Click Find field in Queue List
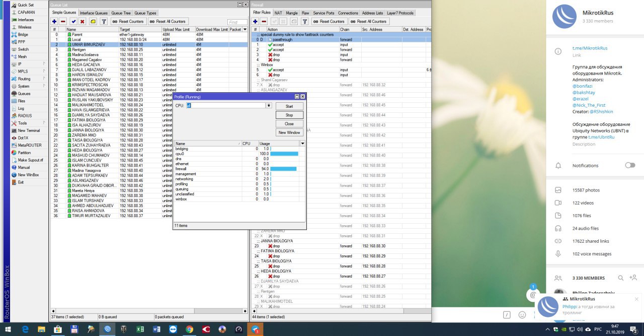This screenshot has width=644, height=336. [237, 22]
